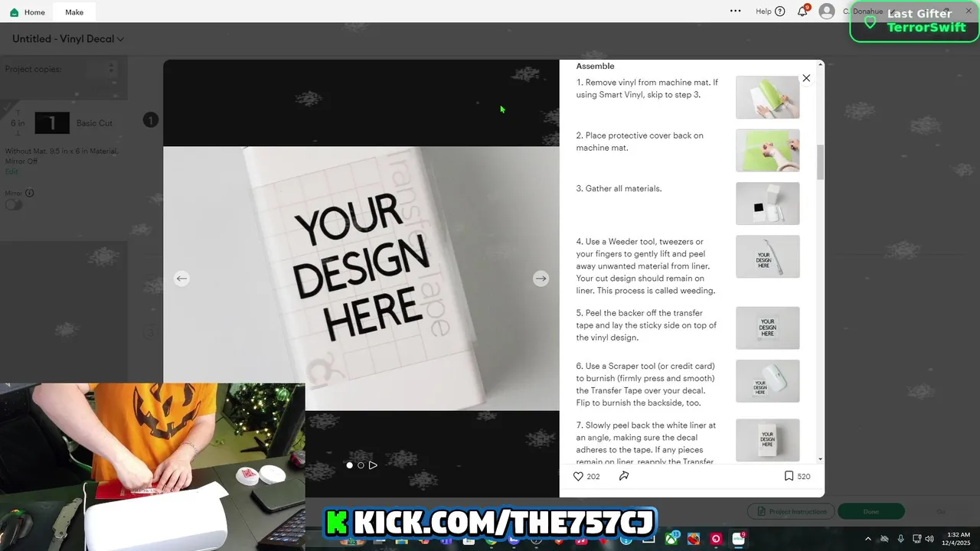Viewport: 980px width, 551px height.
Task: Bookmark the project with 520 saves
Action: [x=789, y=476]
